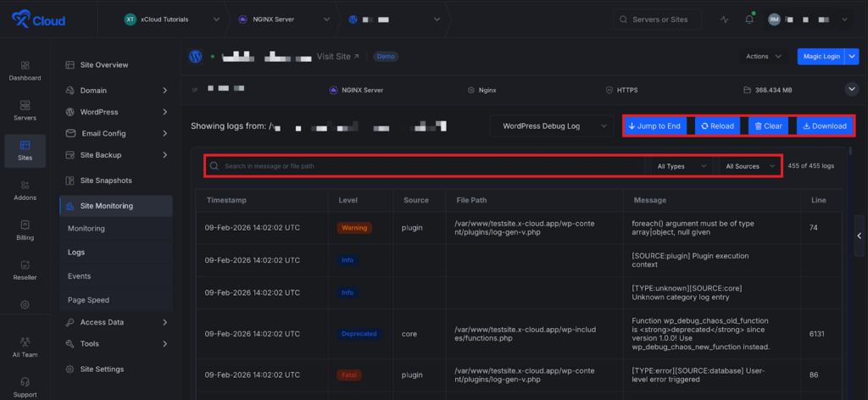This screenshot has width=868, height=400.
Task: Click the Clear logs button
Action: [x=769, y=126]
